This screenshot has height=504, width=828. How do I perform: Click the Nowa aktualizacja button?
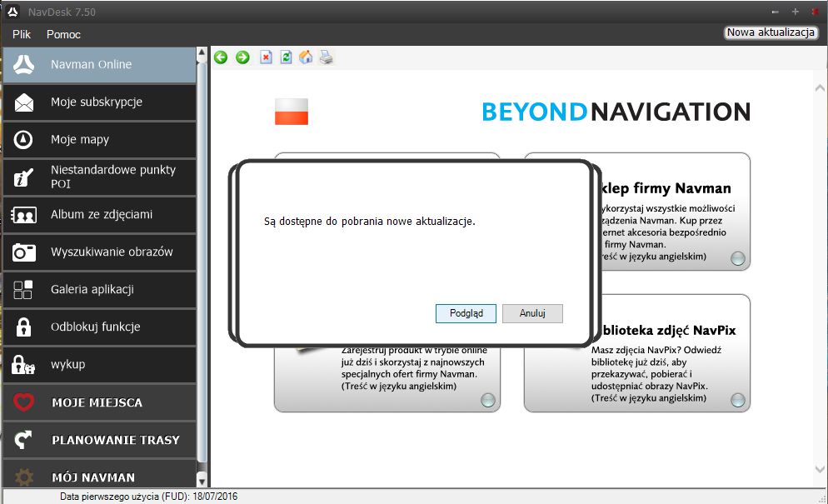tap(771, 32)
